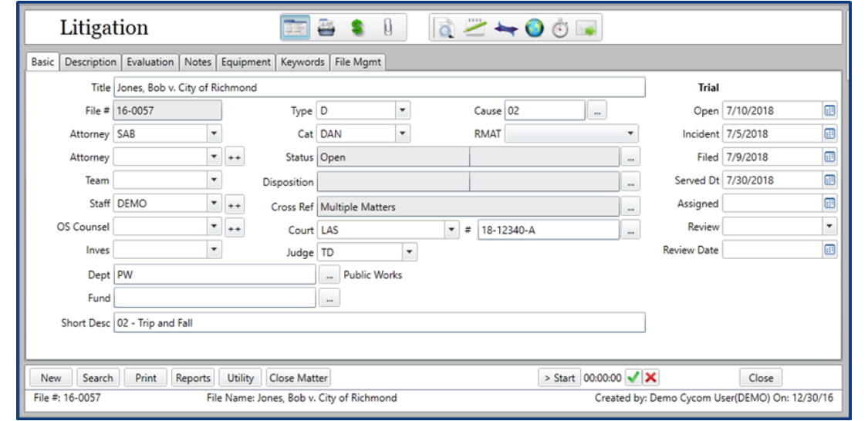Open the notepad with pencil icon
This screenshot has width=868, height=421.
point(475,28)
